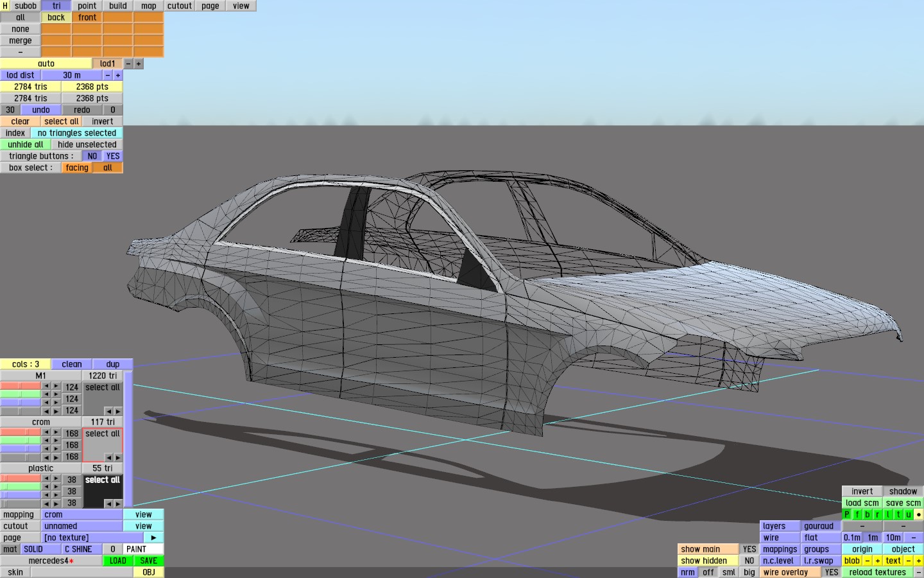924x578 pixels.
Task: Click the unhide all button
Action: [x=26, y=144]
